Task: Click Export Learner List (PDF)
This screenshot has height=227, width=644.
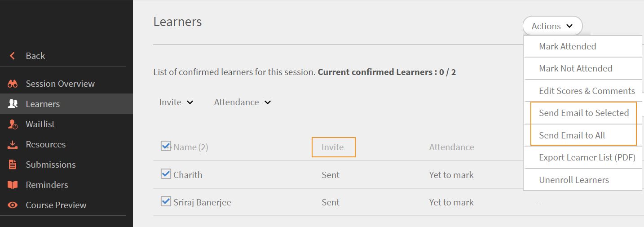Action: point(587,158)
